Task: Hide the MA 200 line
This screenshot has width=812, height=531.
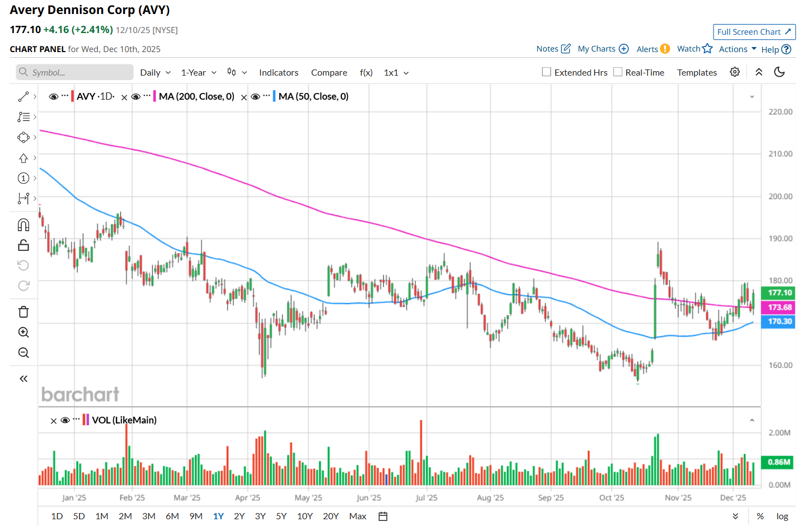Action: [136, 96]
